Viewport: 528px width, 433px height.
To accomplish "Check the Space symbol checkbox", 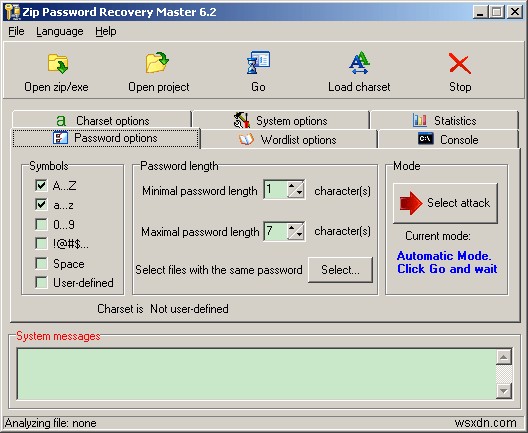I will click(41, 263).
